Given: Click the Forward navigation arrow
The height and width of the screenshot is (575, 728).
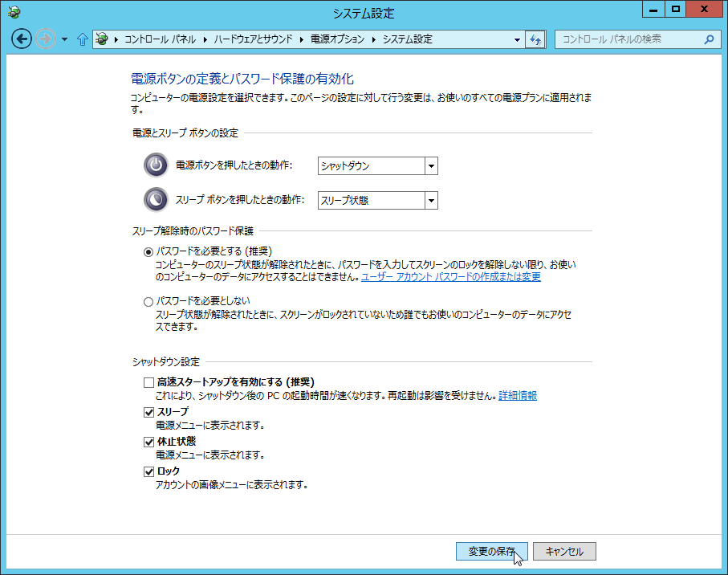Looking at the screenshot, I should pos(46,39).
